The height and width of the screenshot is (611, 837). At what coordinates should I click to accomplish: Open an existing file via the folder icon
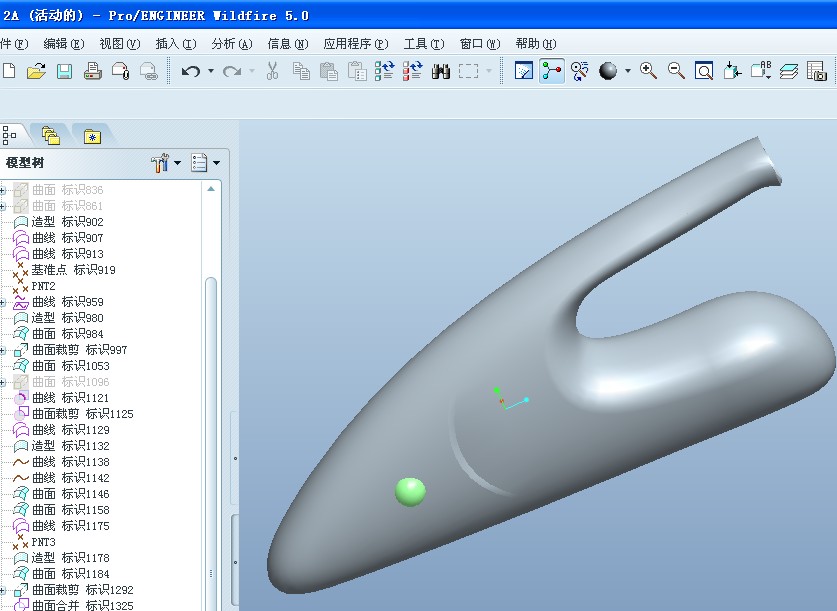(36, 71)
